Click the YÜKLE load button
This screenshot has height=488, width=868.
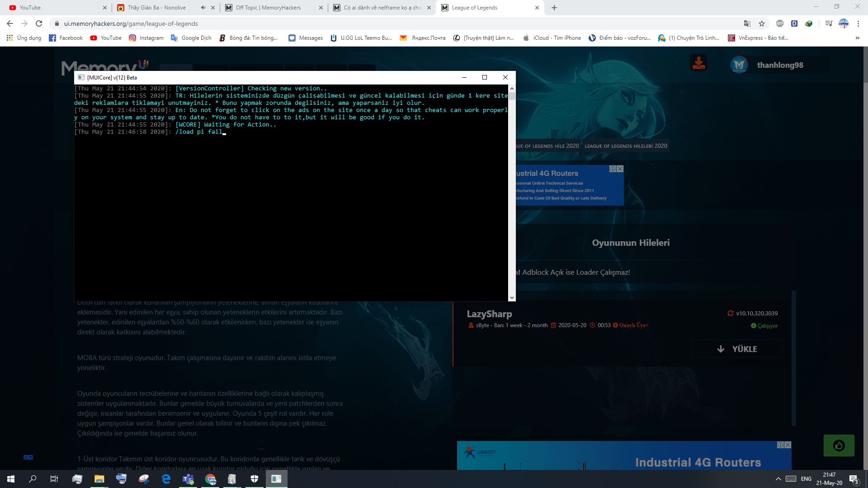click(737, 349)
